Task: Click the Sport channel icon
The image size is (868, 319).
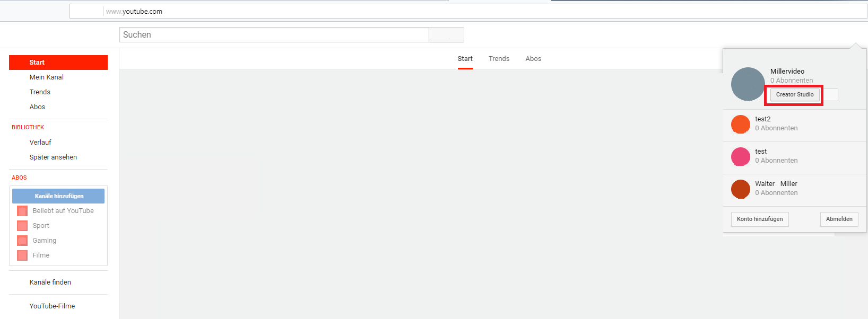Action: (22, 226)
